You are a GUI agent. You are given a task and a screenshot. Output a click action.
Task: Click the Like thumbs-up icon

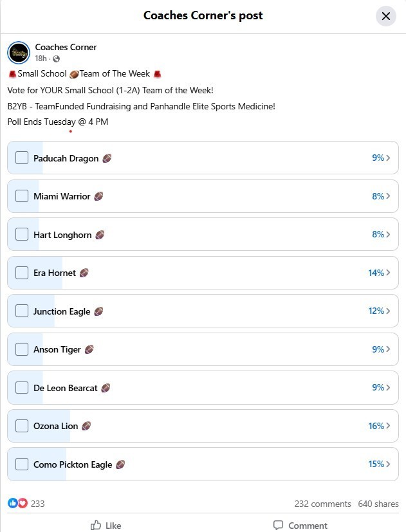(96, 525)
